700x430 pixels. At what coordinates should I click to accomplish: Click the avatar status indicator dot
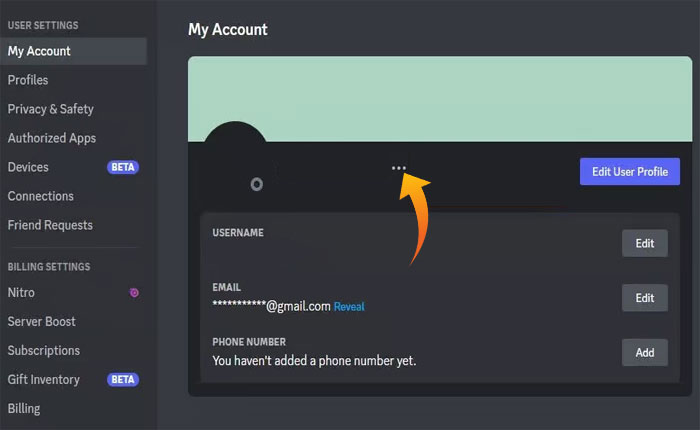click(257, 184)
